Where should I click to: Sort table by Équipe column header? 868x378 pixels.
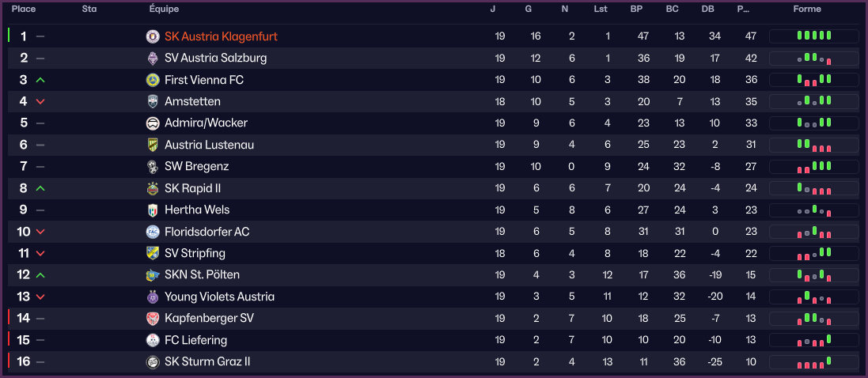click(x=164, y=9)
